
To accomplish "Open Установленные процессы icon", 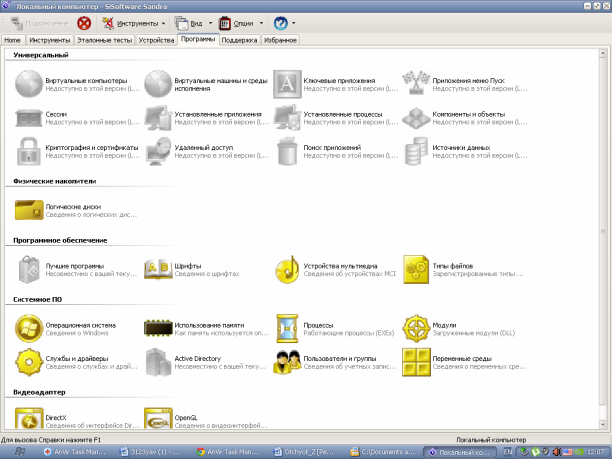I will [x=287, y=117].
